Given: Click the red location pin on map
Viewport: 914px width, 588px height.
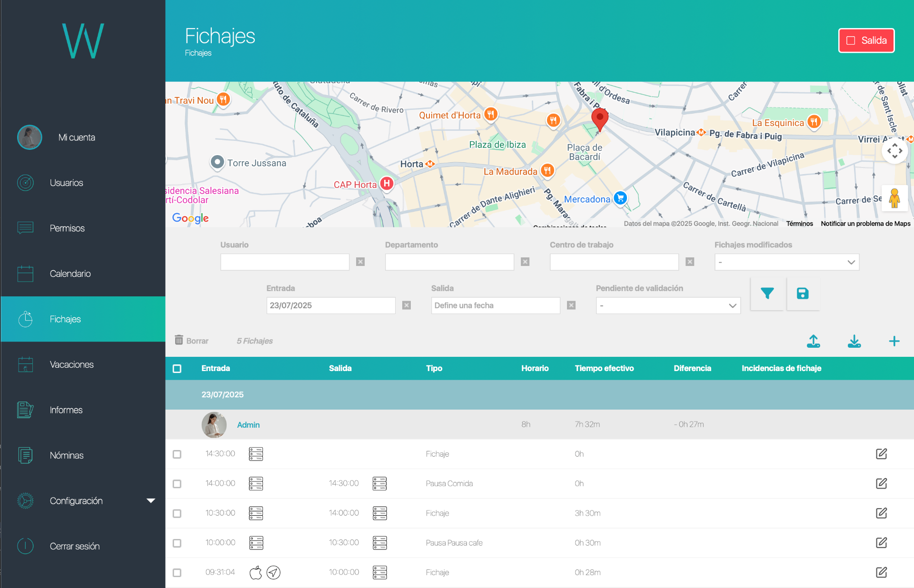Looking at the screenshot, I should [600, 119].
